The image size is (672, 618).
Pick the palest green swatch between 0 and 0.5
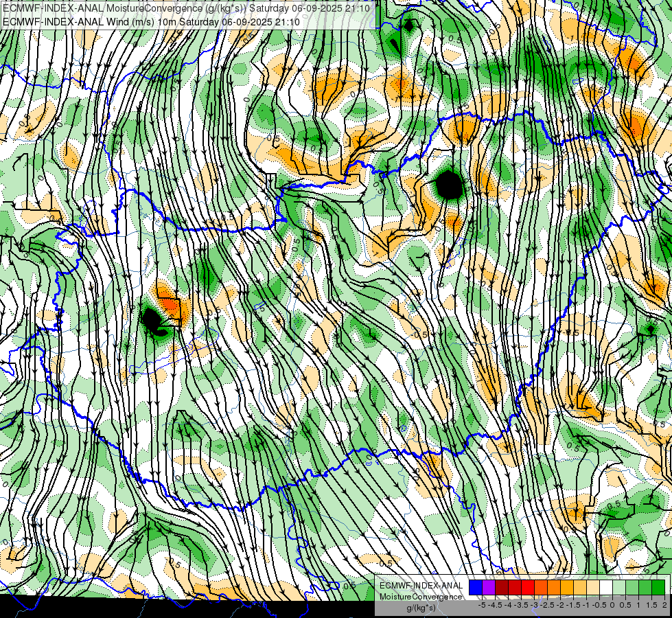619,588
